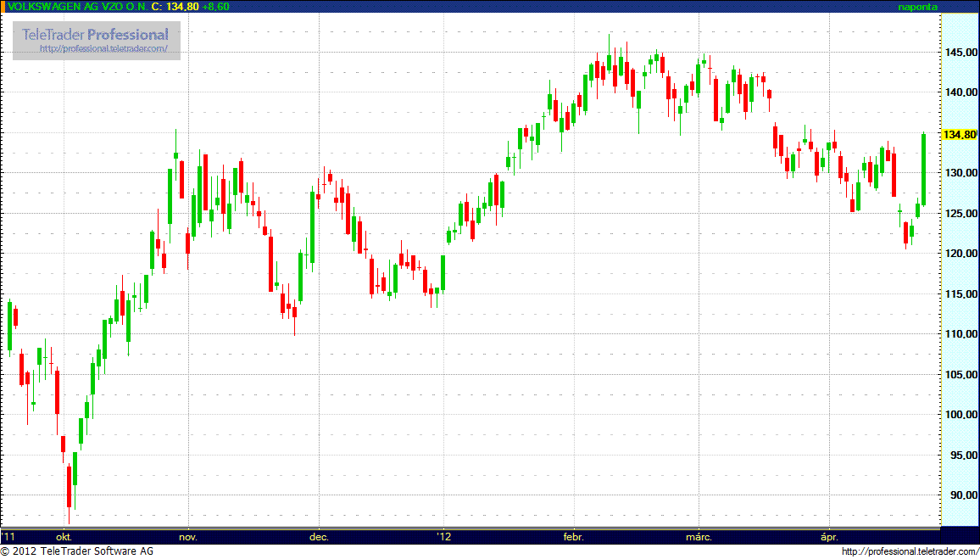Click the ápr. month label on time axis
Image resolution: width=980 pixels, height=559 pixels.
tap(829, 537)
